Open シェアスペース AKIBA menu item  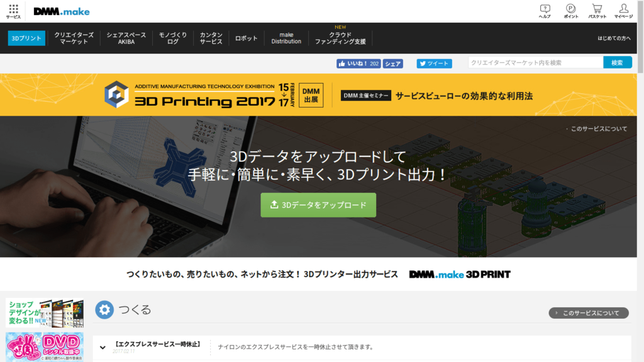click(126, 38)
